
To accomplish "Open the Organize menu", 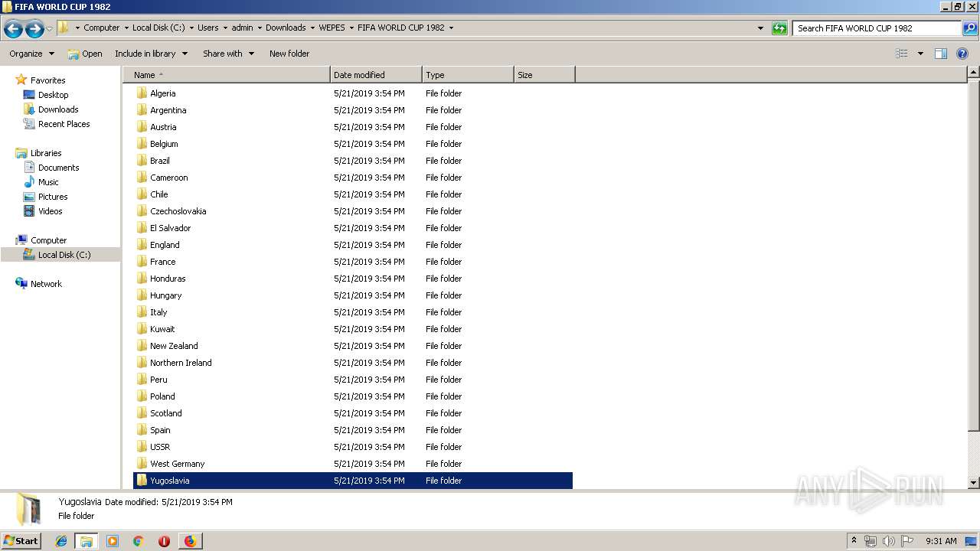I will pyautogui.click(x=31, y=54).
